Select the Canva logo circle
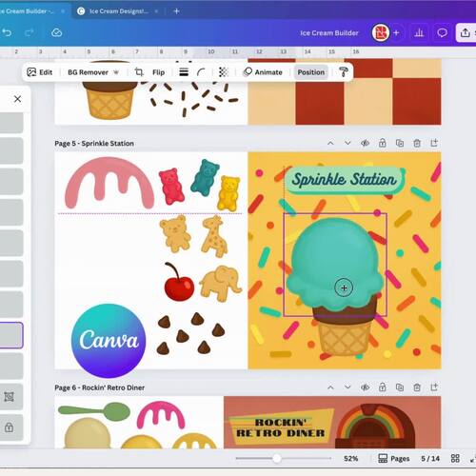The width and height of the screenshot is (476, 476). click(109, 341)
